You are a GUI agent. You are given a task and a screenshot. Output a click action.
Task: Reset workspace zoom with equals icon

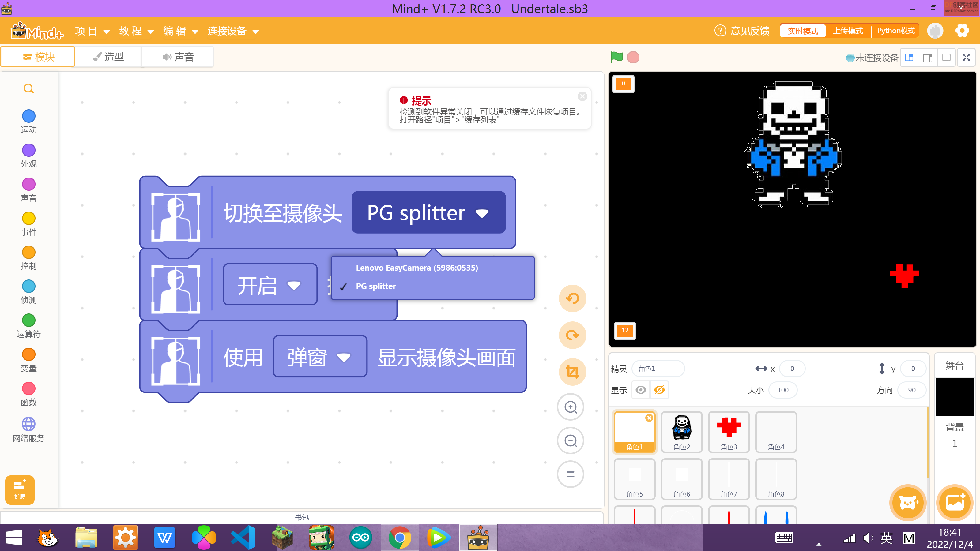pyautogui.click(x=570, y=474)
